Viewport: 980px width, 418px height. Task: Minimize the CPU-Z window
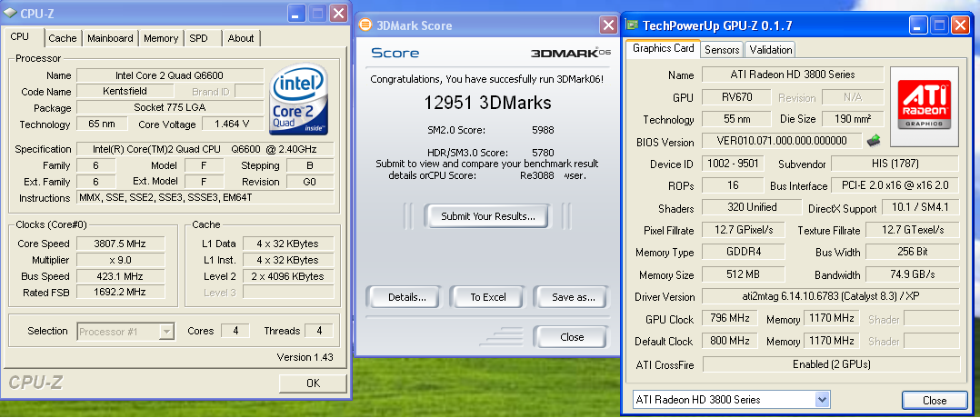[297, 13]
